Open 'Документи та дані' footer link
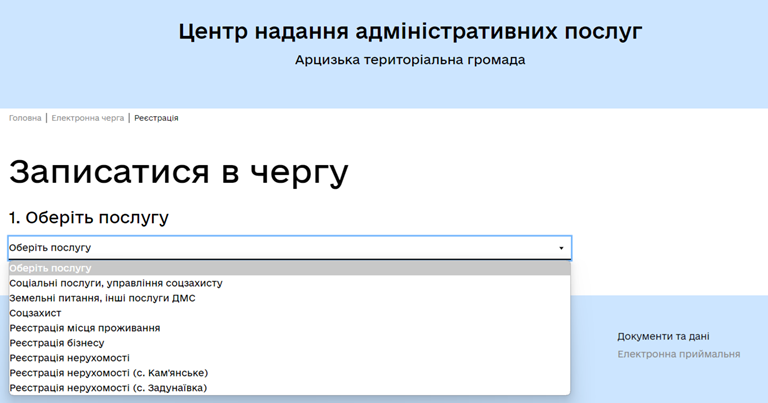The image size is (768, 403). (663, 336)
